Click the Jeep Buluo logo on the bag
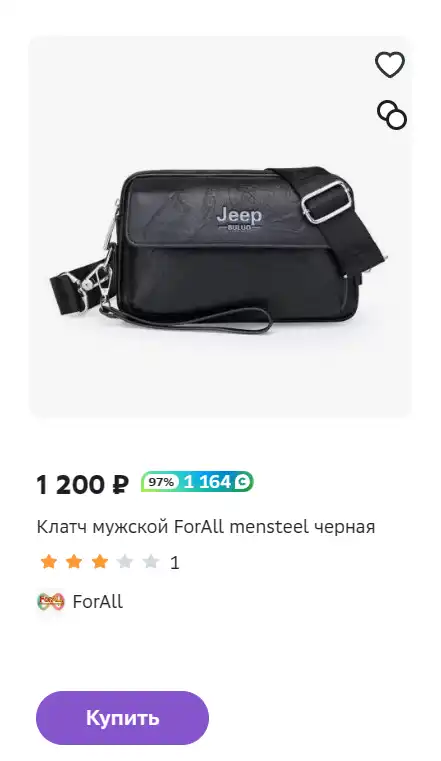 pos(239,218)
